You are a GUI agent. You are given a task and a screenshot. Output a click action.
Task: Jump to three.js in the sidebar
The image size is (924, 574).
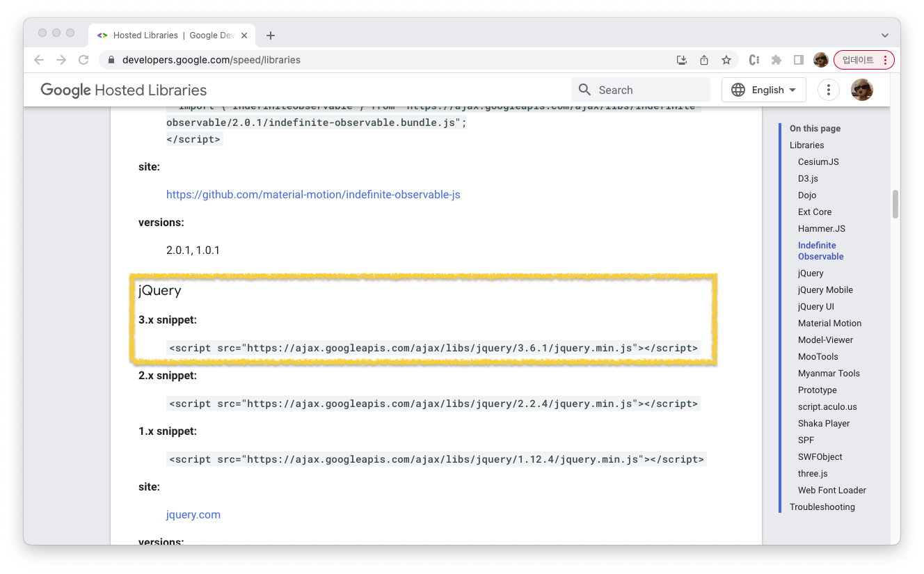pyautogui.click(x=813, y=474)
